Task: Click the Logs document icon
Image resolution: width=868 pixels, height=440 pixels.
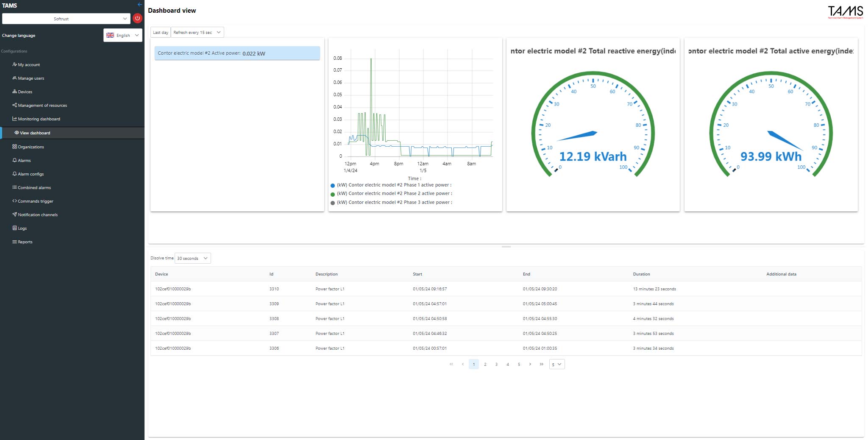Action: pos(14,228)
